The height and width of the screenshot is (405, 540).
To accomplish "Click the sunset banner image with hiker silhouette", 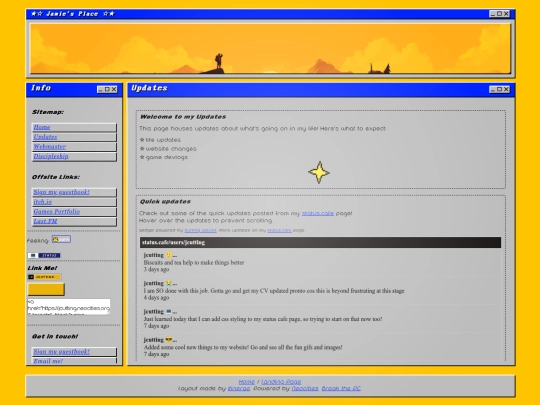I will click(270, 49).
